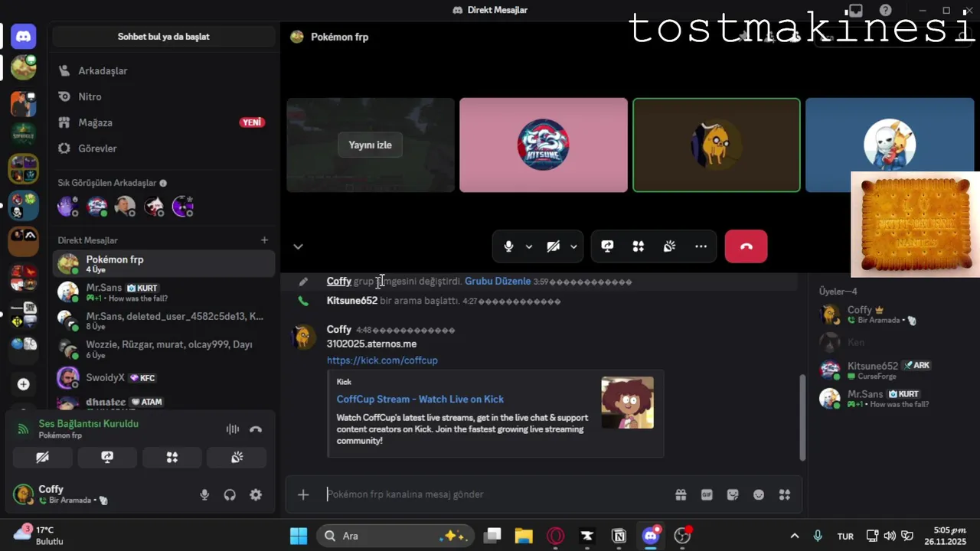Open Mr.Sans KURT direct message

click(x=163, y=292)
